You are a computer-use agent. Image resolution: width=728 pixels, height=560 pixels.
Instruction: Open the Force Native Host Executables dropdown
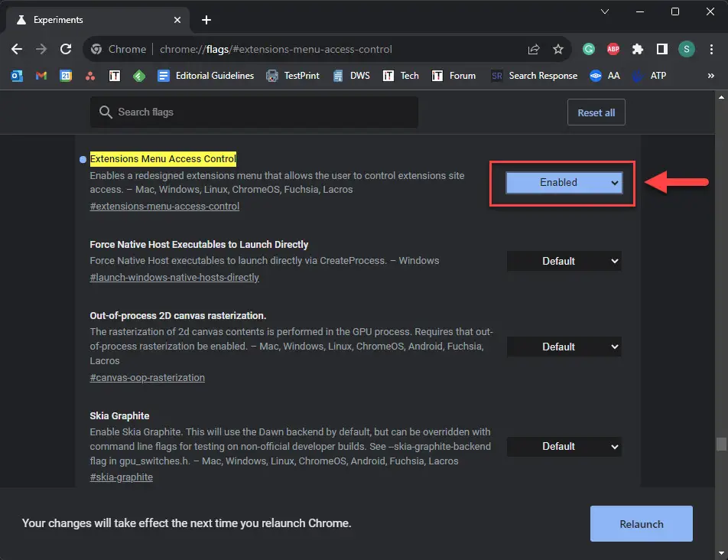564,261
